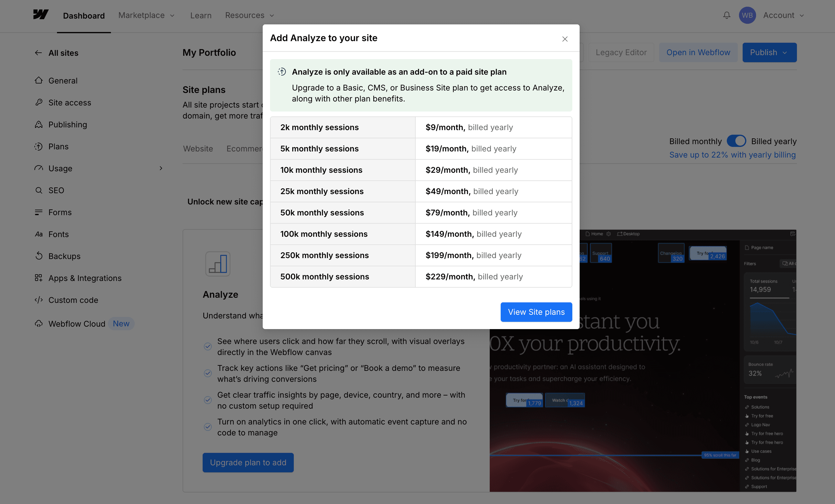Viewport: 835px width, 504px height.
Task: Open Backups in sidebar
Action: click(x=64, y=256)
